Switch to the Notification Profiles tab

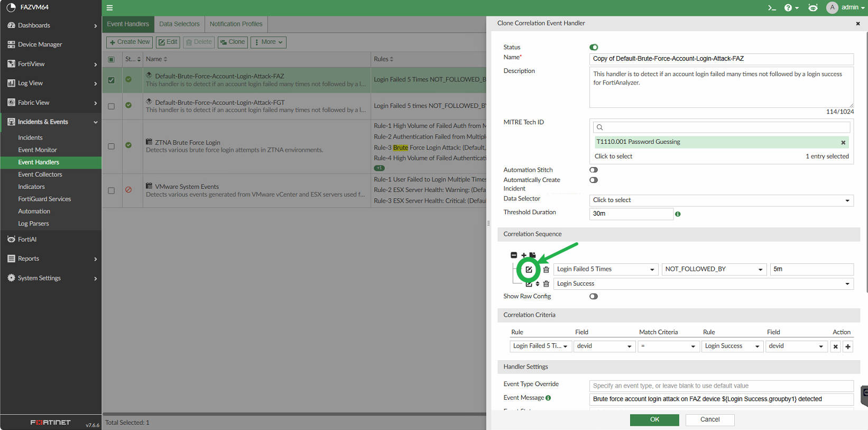tap(236, 24)
